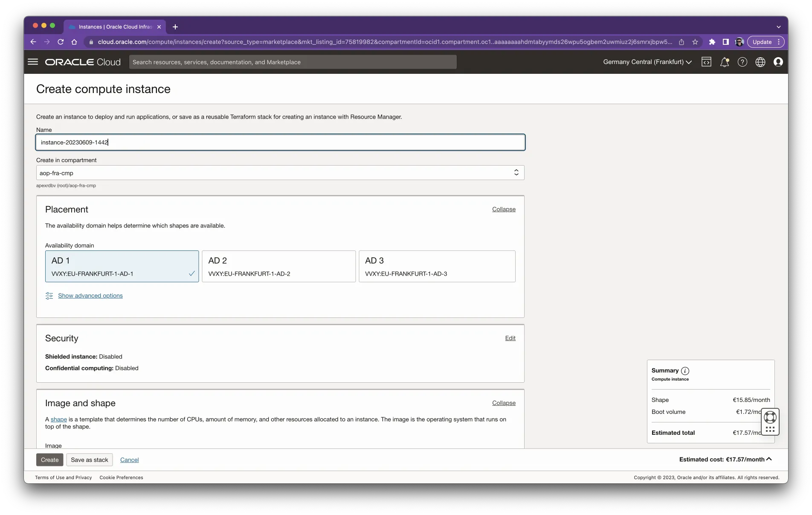
Task: Collapse the Image and shape section
Action: 504,403
